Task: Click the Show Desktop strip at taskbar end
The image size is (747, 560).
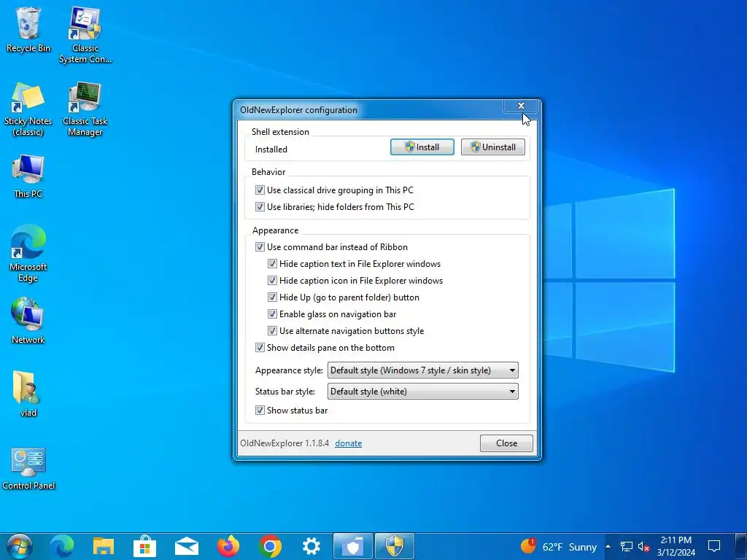Action: click(741, 547)
